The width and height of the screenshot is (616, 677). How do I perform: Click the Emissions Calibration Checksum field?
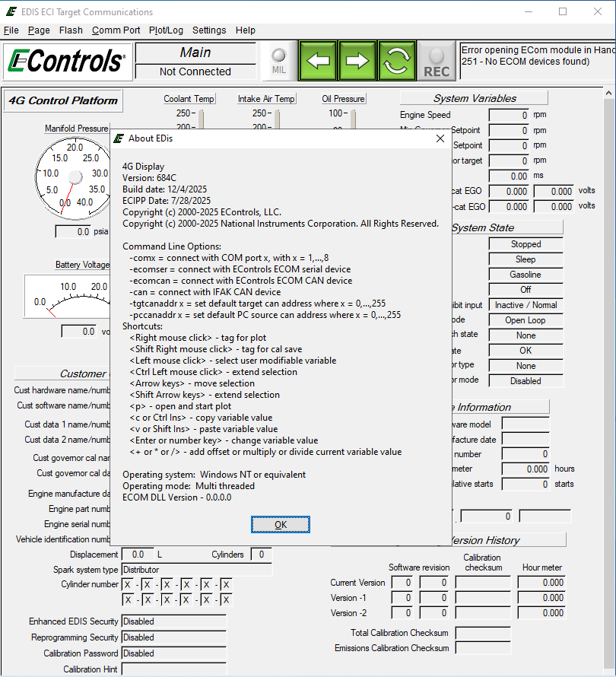[x=483, y=648]
